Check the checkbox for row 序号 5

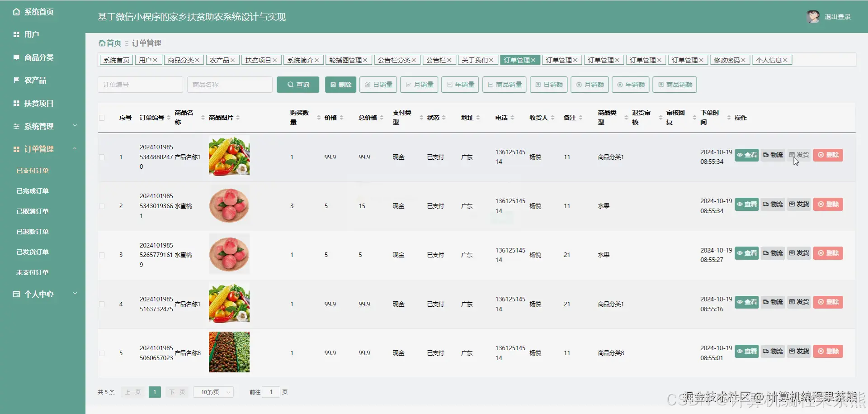pos(102,353)
